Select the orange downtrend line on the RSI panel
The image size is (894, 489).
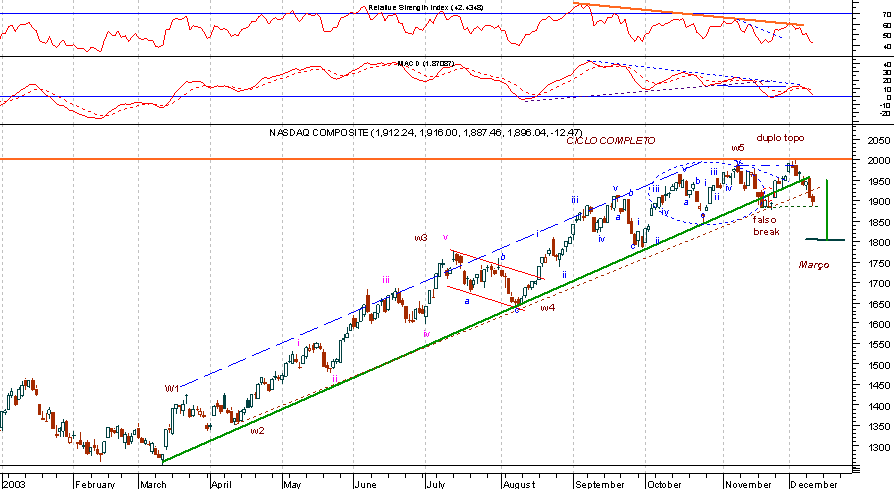pos(689,14)
